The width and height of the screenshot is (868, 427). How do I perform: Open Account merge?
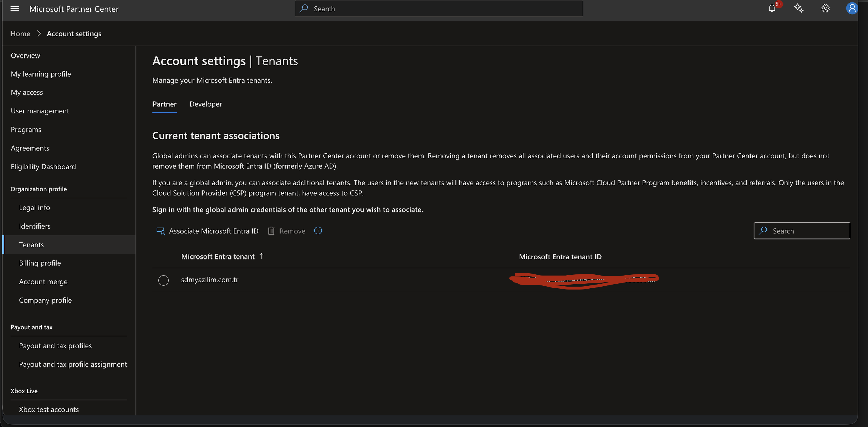[x=43, y=282]
